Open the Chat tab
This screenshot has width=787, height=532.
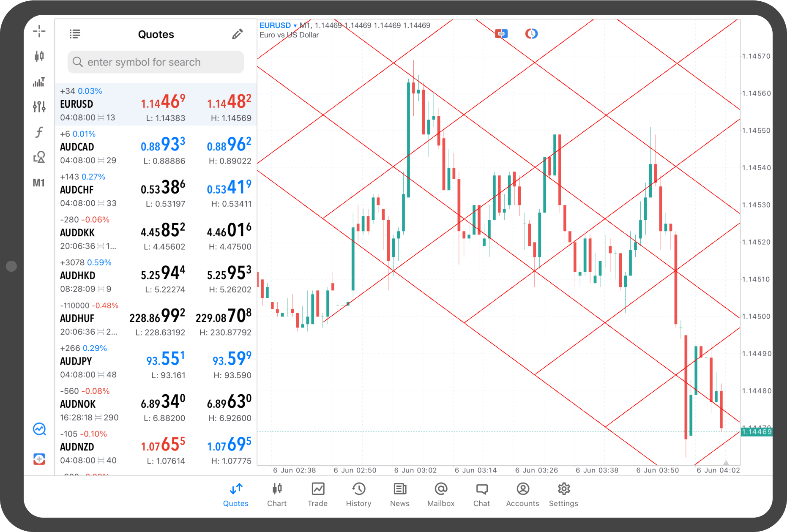tap(481, 495)
